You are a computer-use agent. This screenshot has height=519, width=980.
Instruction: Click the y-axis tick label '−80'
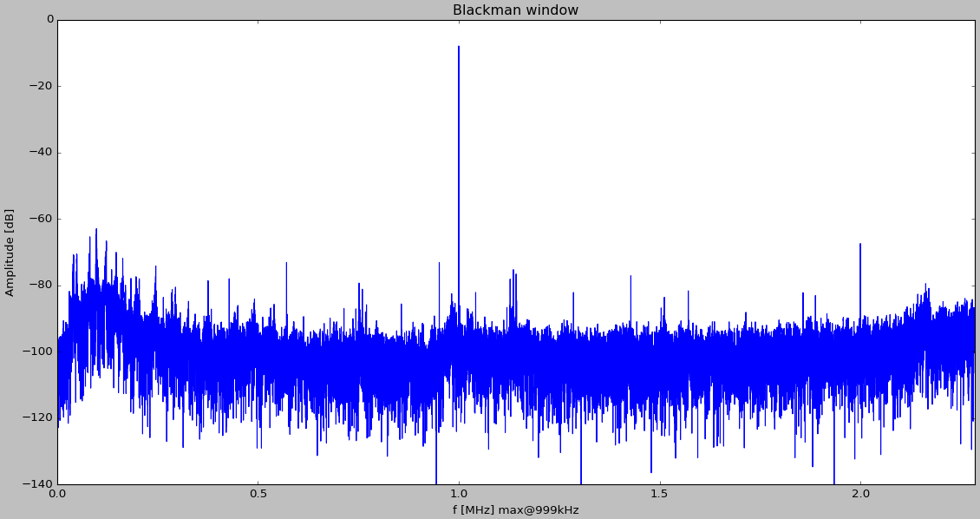coord(42,286)
